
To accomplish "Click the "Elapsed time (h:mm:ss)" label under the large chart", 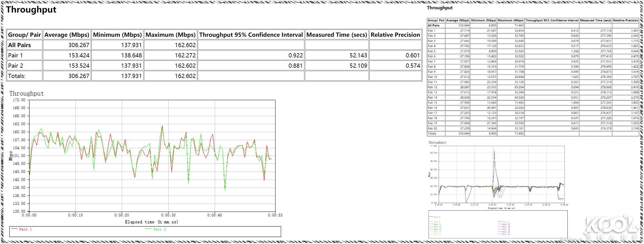I will [x=151, y=222].
